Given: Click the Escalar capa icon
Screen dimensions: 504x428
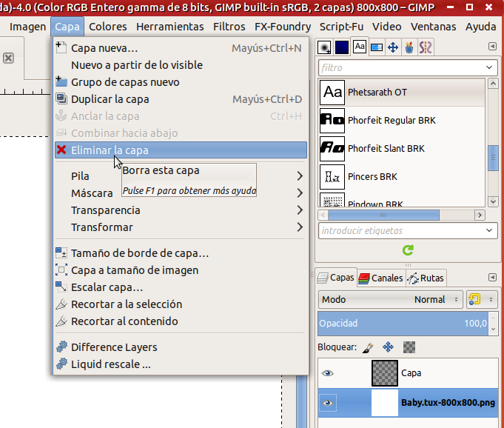Looking at the screenshot, I should [x=61, y=287].
